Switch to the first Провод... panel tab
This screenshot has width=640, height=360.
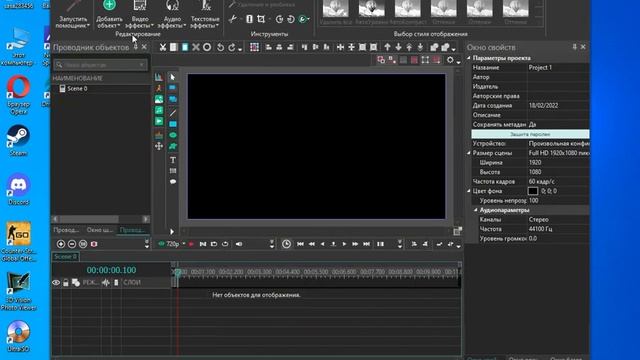pyautogui.click(x=66, y=230)
